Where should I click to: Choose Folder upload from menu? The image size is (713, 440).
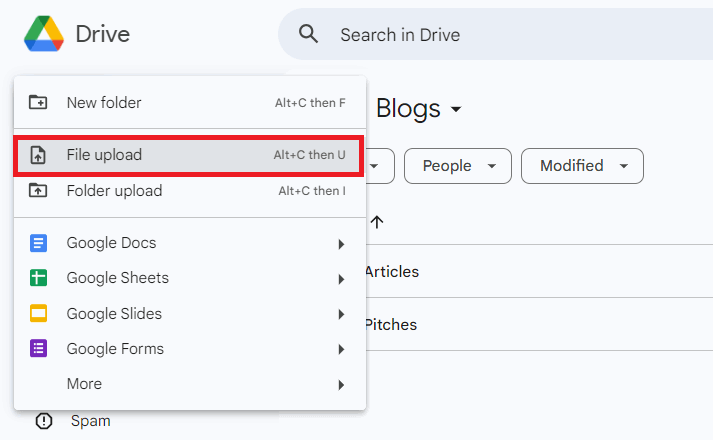point(190,191)
